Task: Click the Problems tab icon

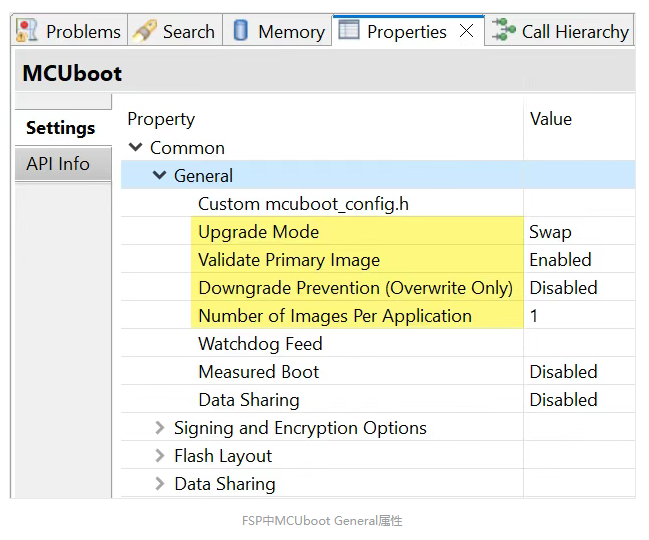Action: point(26,31)
